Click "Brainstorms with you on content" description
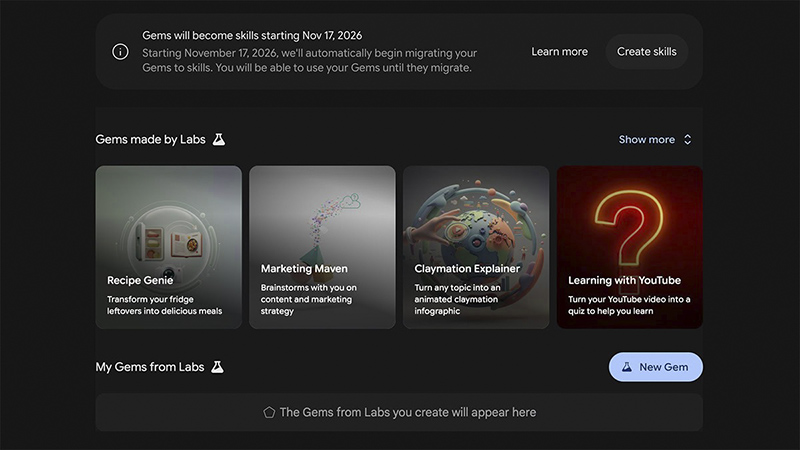800x450 pixels. click(309, 299)
